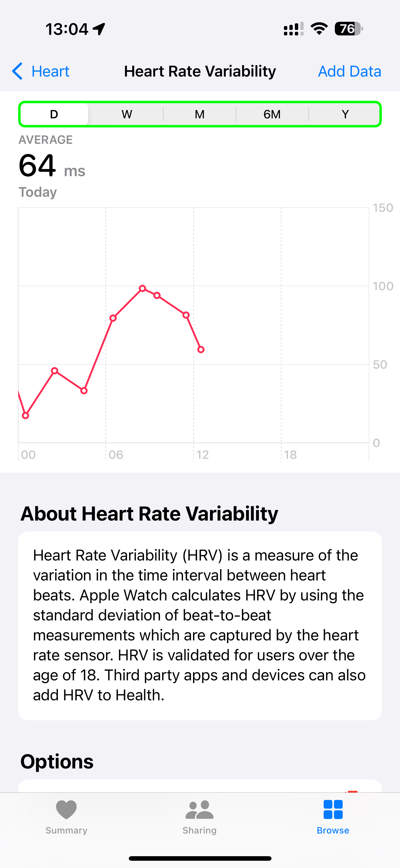Tap the peak data point near 100 ms
This screenshot has width=400, height=868.
coord(143,288)
